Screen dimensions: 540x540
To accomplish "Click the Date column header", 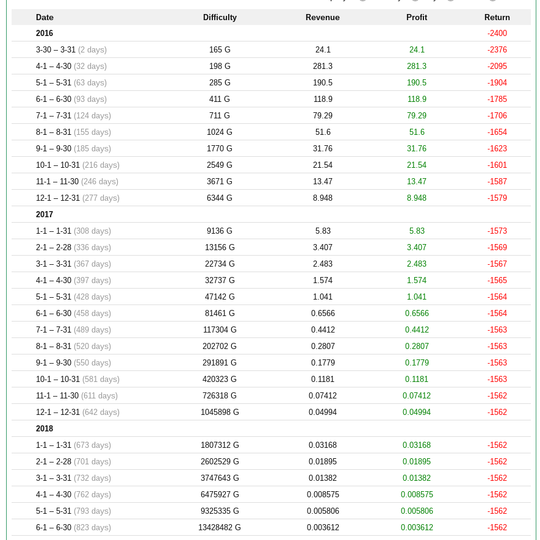I will (x=44, y=17).
